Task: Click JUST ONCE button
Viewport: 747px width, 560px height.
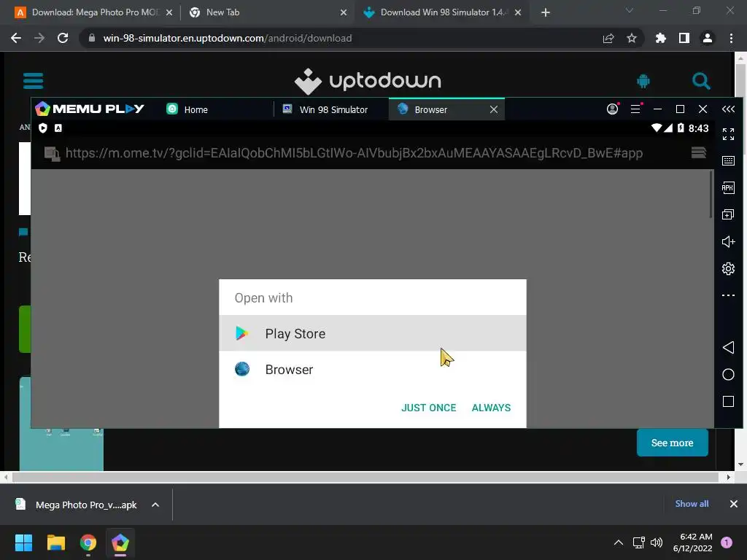Action: pos(429,408)
